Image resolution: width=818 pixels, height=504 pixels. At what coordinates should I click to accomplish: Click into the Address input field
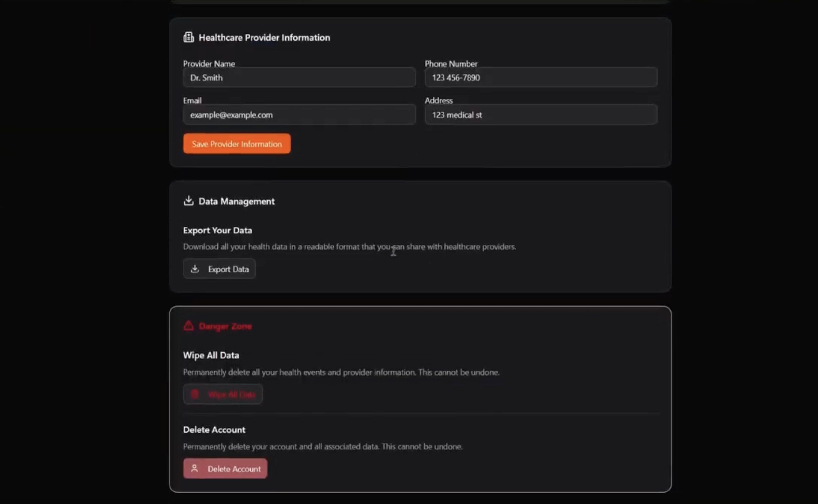coord(540,115)
